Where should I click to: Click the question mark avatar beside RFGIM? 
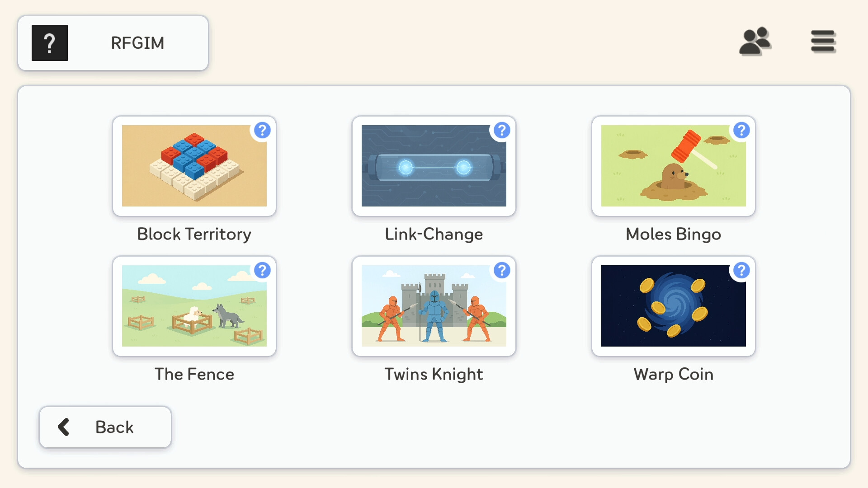point(49,42)
